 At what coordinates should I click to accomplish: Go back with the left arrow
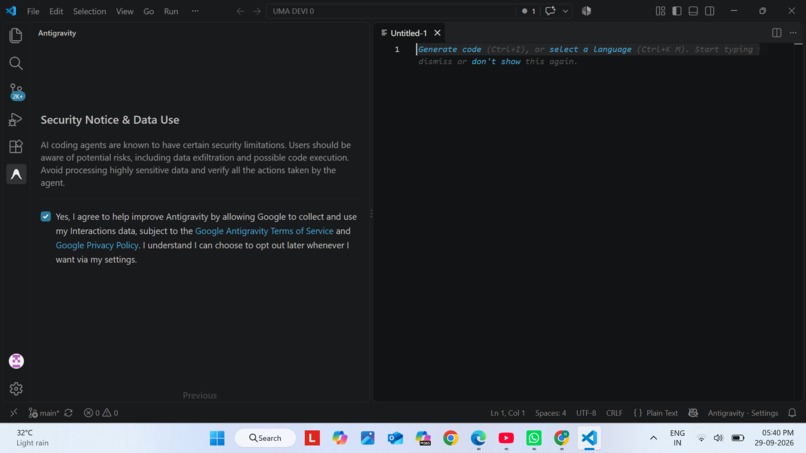(240, 11)
